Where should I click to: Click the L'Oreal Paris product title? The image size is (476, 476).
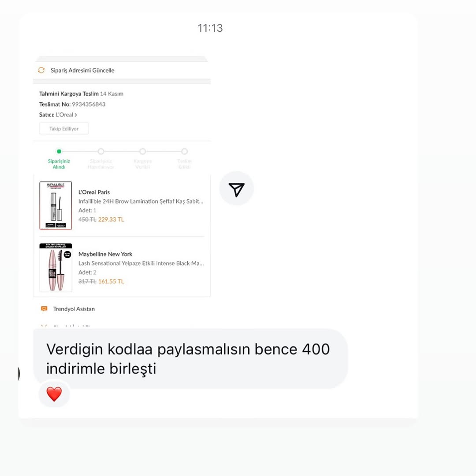click(x=94, y=192)
